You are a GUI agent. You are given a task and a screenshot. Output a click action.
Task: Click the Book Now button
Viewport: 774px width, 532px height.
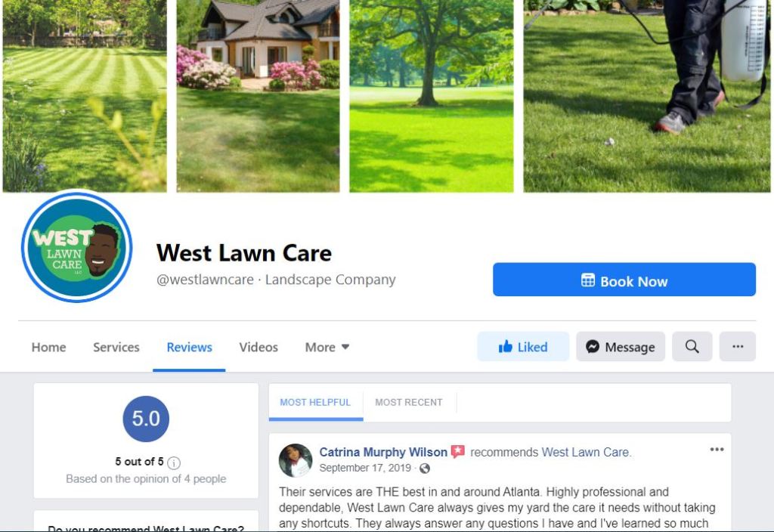coord(624,280)
